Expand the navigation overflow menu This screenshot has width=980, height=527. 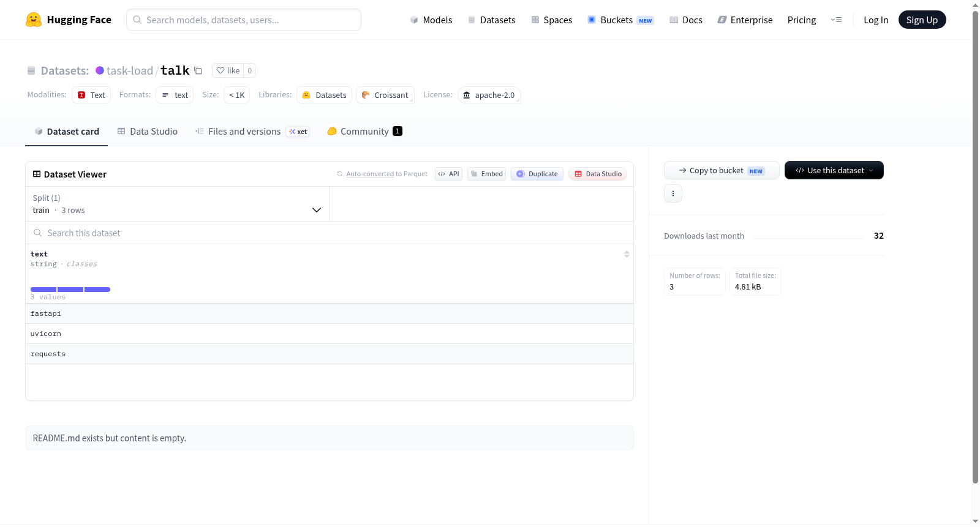[x=836, y=20]
